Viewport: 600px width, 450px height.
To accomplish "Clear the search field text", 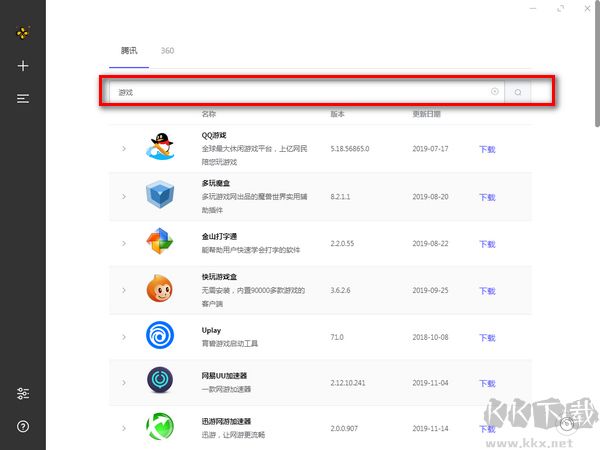I will tap(495, 91).
